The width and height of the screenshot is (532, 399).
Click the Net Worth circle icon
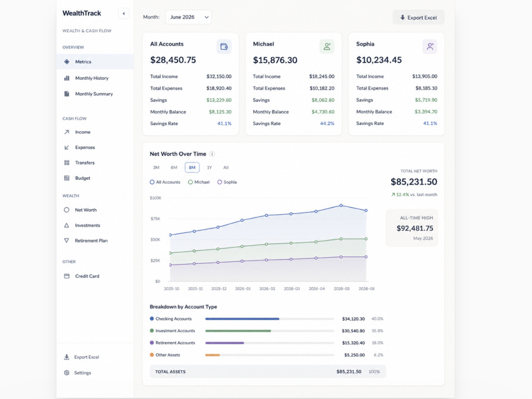point(66,210)
